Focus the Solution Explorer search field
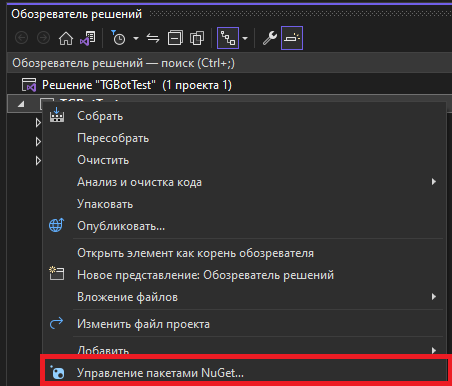 [x=229, y=63]
